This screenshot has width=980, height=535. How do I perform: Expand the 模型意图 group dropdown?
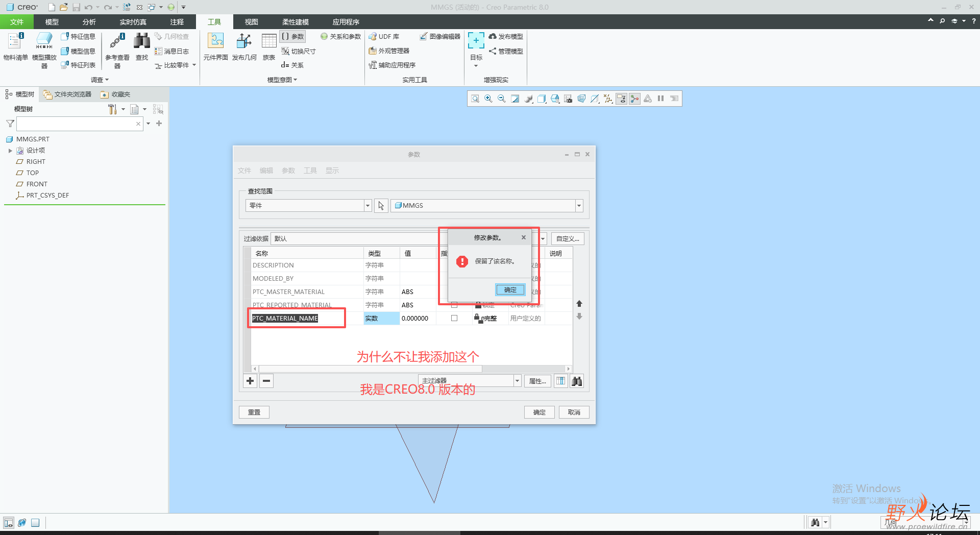point(282,80)
